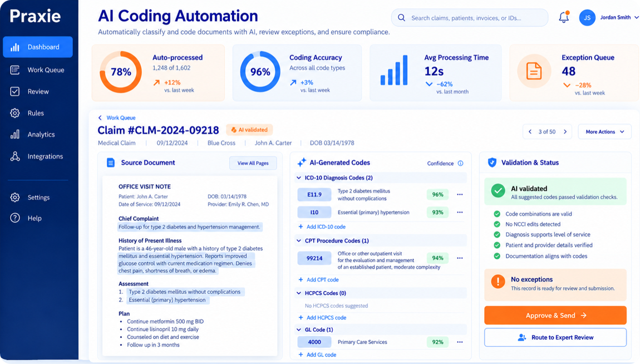Screen dimensions: 640x364
Task: Click the AI validated orange badge
Action: tap(249, 130)
